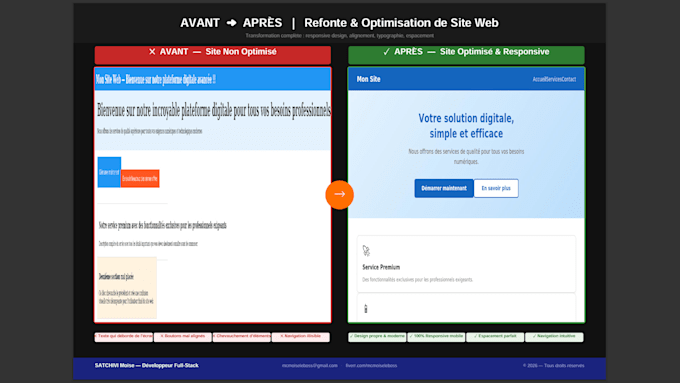
Task: Click the Texte qui déborde de l'écran tag
Action: (124, 337)
